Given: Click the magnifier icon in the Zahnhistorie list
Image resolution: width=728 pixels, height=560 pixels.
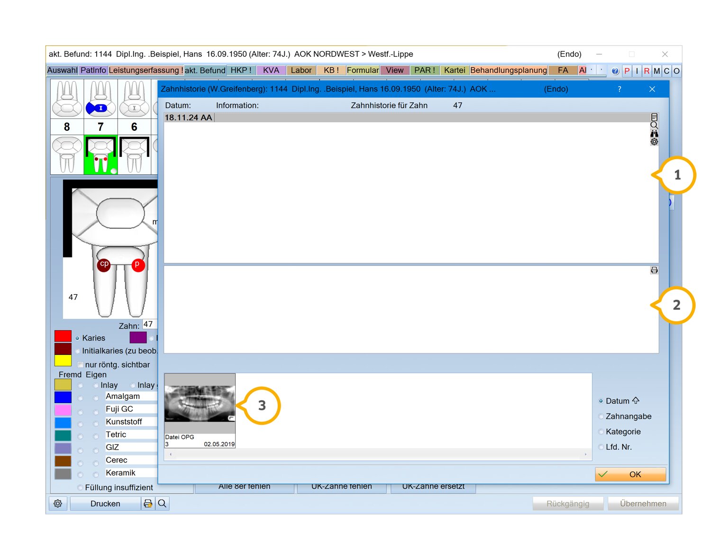Looking at the screenshot, I should click(654, 125).
